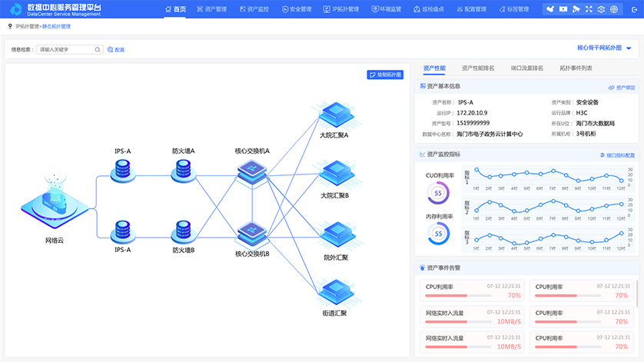Click the 绘制拓扑图 button

(x=385, y=75)
